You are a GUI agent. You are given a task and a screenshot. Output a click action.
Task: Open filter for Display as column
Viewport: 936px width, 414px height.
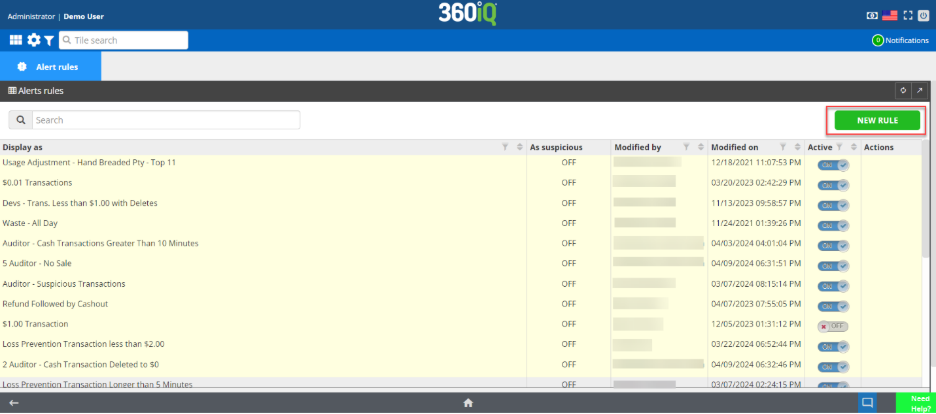point(505,147)
